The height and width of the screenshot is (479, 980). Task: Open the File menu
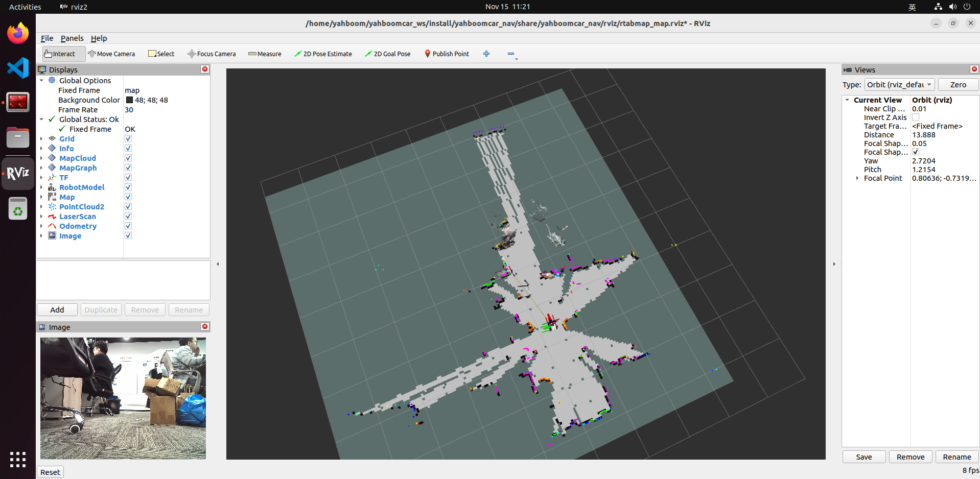click(x=47, y=38)
